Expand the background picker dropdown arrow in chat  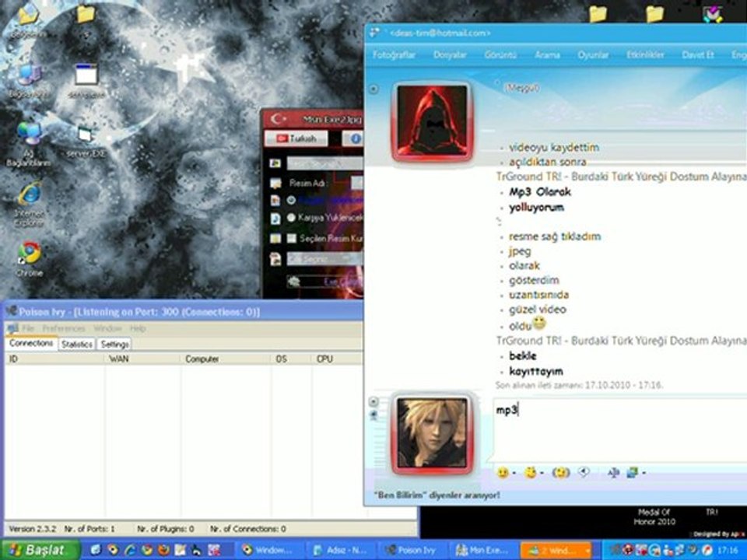tap(644, 473)
